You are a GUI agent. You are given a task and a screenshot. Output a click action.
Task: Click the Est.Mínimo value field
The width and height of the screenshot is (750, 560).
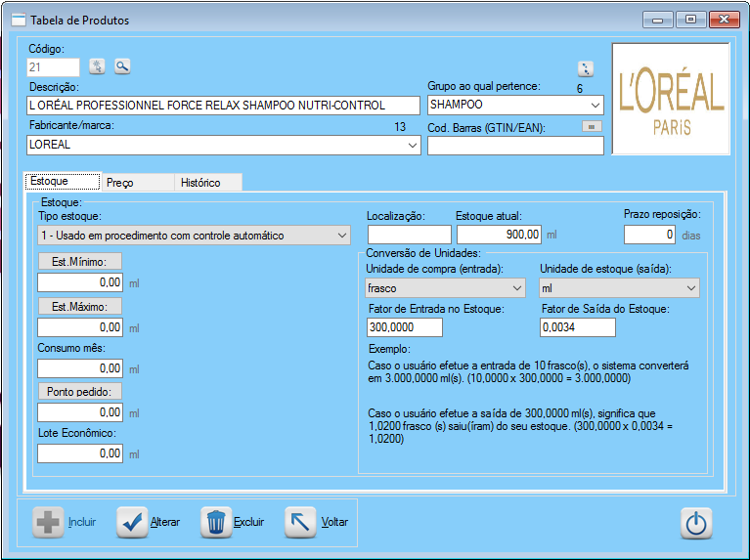pyautogui.click(x=80, y=282)
